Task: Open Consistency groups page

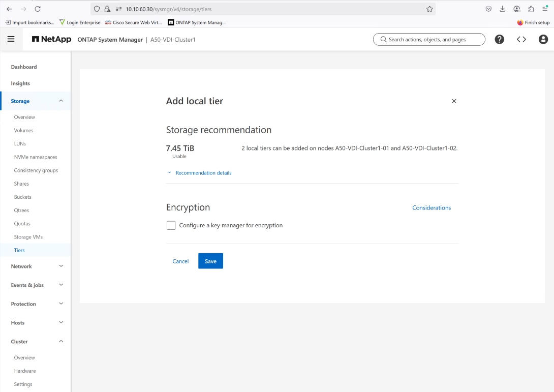Action: 36,170
